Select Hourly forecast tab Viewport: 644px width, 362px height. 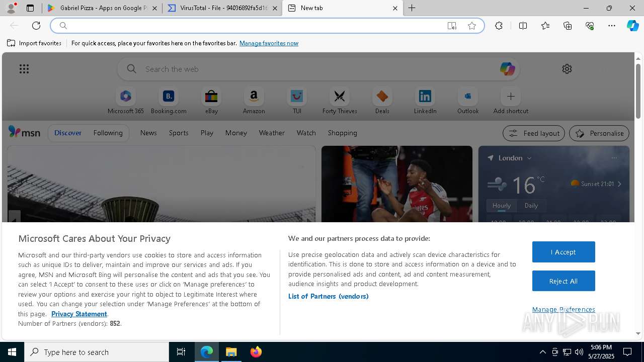[502, 206]
